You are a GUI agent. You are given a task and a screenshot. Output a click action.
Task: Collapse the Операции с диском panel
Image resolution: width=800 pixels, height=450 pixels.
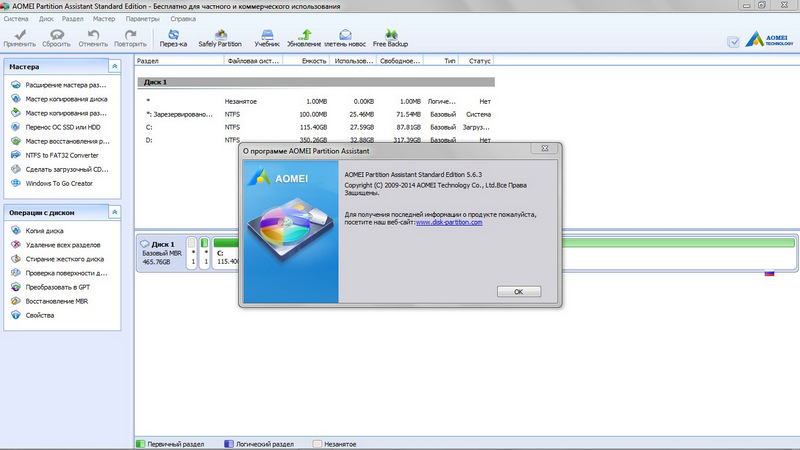[115, 212]
